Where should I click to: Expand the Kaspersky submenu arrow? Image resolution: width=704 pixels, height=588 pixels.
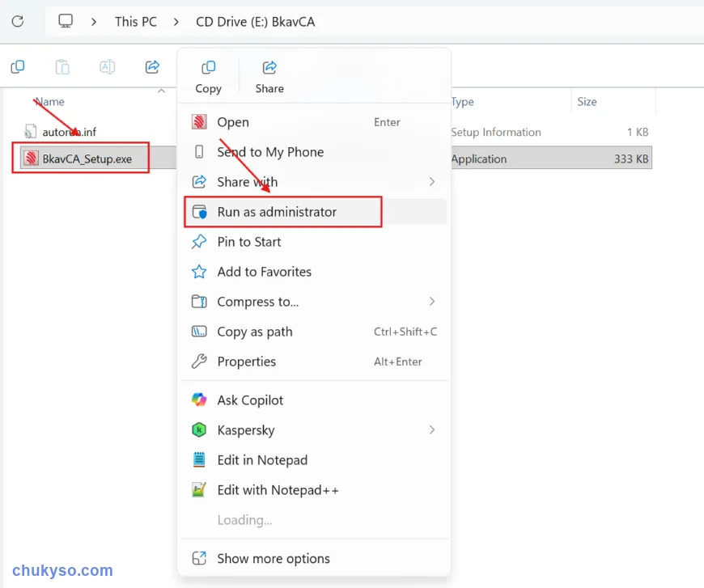point(432,430)
